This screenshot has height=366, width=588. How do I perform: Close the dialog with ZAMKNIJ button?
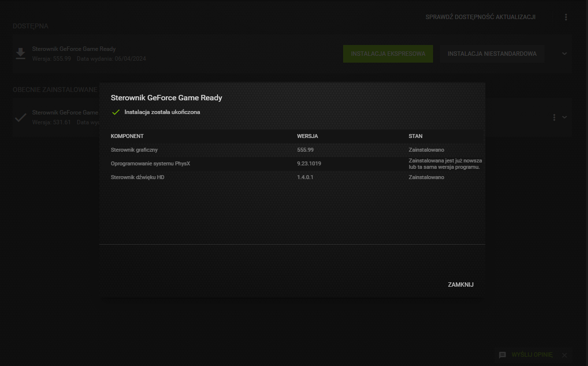460,285
